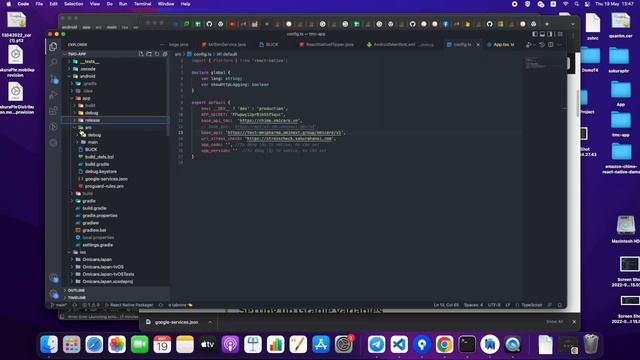Open google-services.json download options chevron
Viewport: 640px width, 360px height.
pos(210,322)
